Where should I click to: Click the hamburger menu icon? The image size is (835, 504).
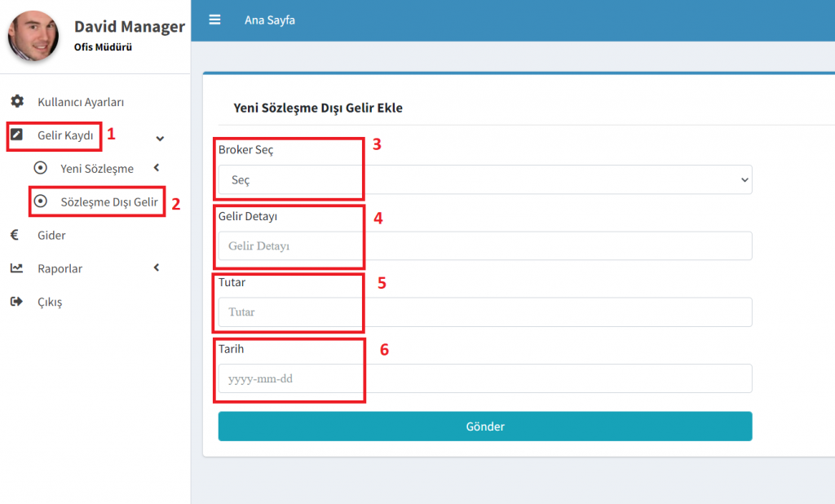pyautogui.click(x=215, y=20)
